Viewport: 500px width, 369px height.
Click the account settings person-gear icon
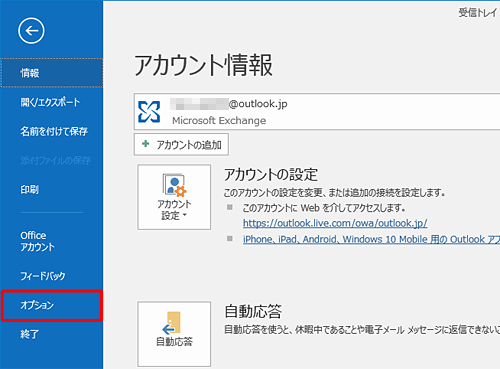click(x=174, y=184)
